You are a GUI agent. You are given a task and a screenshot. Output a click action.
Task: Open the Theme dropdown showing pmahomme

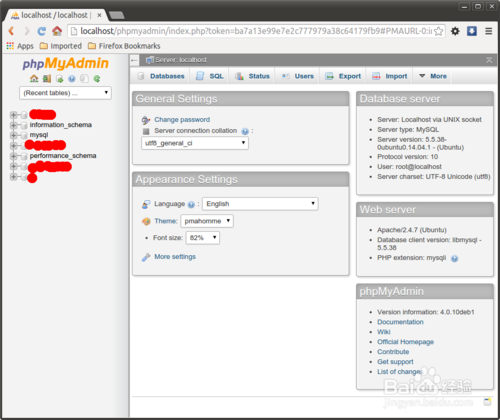207,221
